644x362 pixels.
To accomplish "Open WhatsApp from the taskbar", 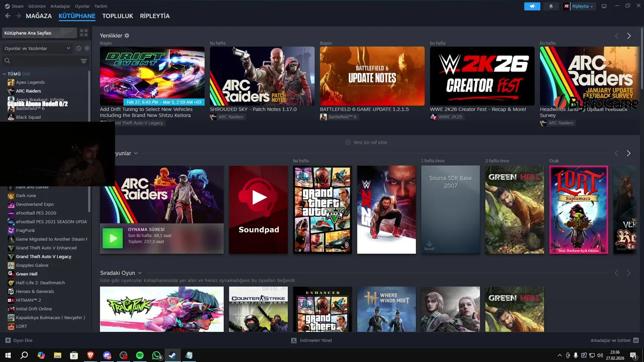I will coord(156,355).
